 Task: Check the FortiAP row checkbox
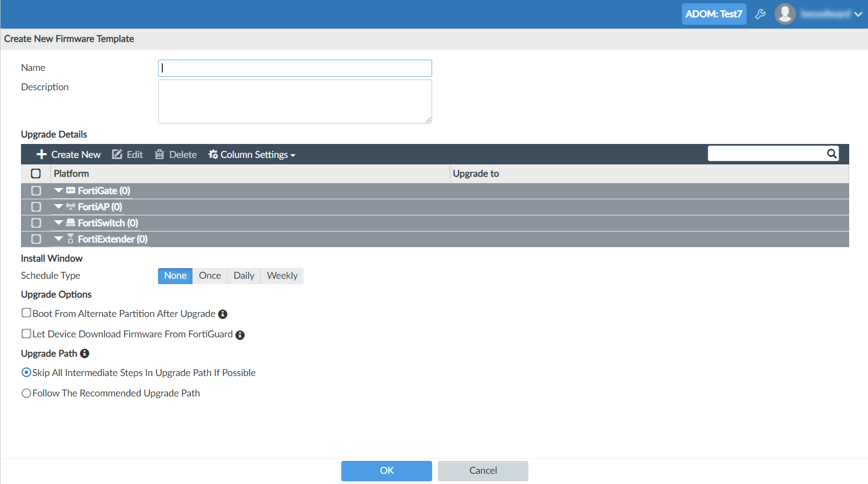tap(36, 207)
